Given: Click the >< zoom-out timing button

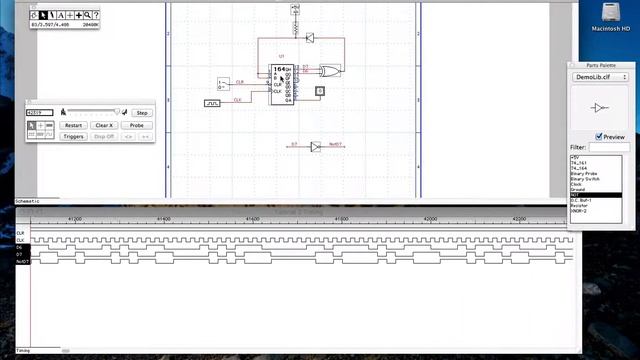Looking at the screenshot, I should (x=145, y=136).
